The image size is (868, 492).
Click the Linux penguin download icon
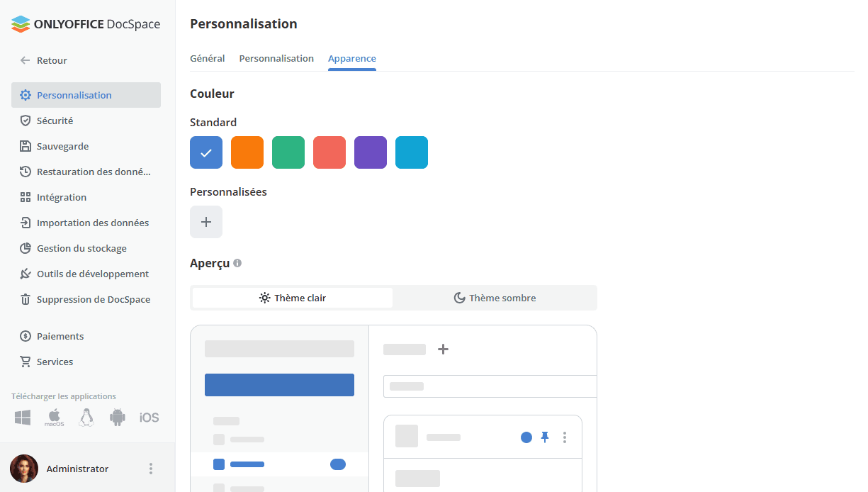86,418
